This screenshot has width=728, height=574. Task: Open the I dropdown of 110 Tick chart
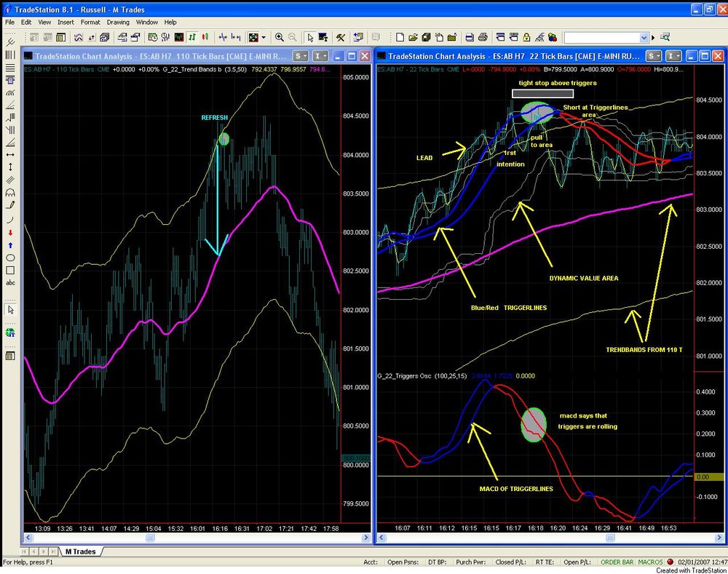coord(321,56)
